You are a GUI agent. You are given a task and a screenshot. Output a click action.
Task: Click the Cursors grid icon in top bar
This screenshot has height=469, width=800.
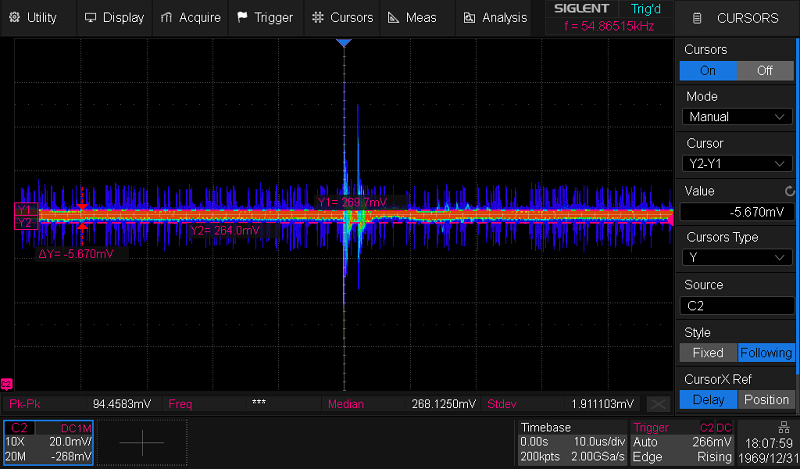coord(318,18)
